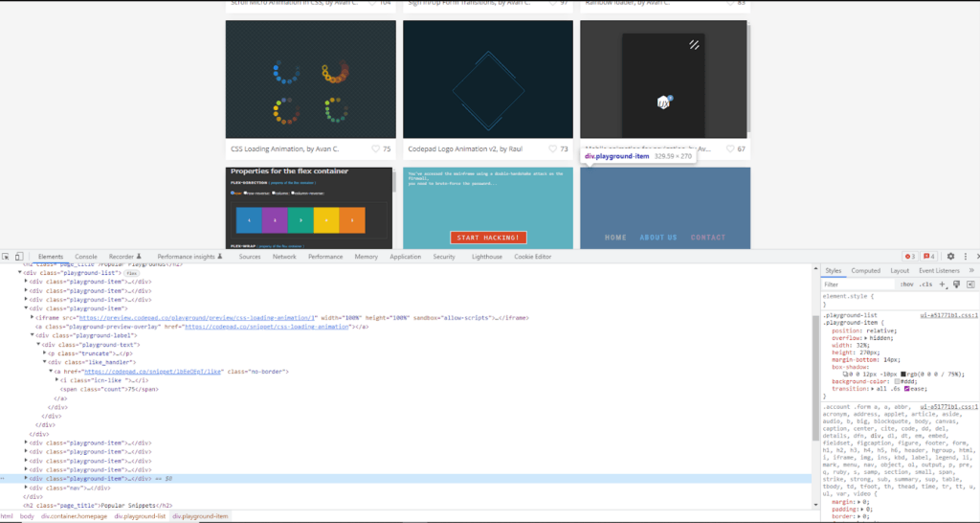Click the heart icon next to 67
This screenshot has height=523, width=980.
click(730, 148)
